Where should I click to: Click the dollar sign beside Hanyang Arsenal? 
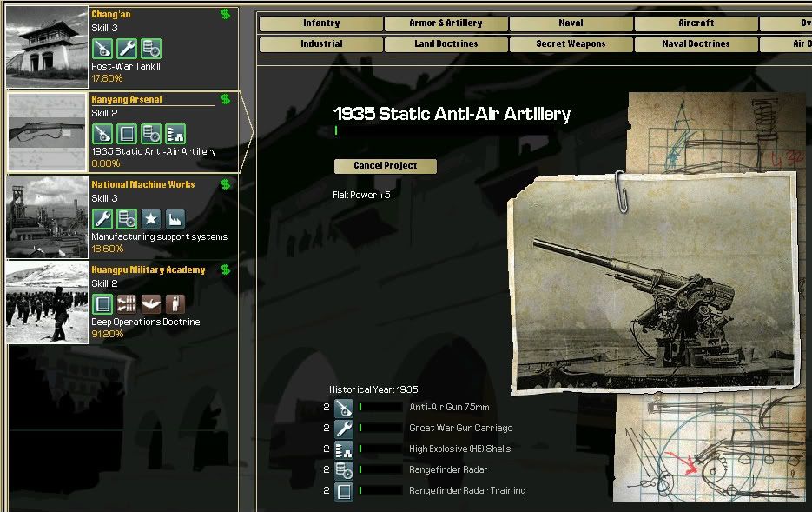pos(226,99)
